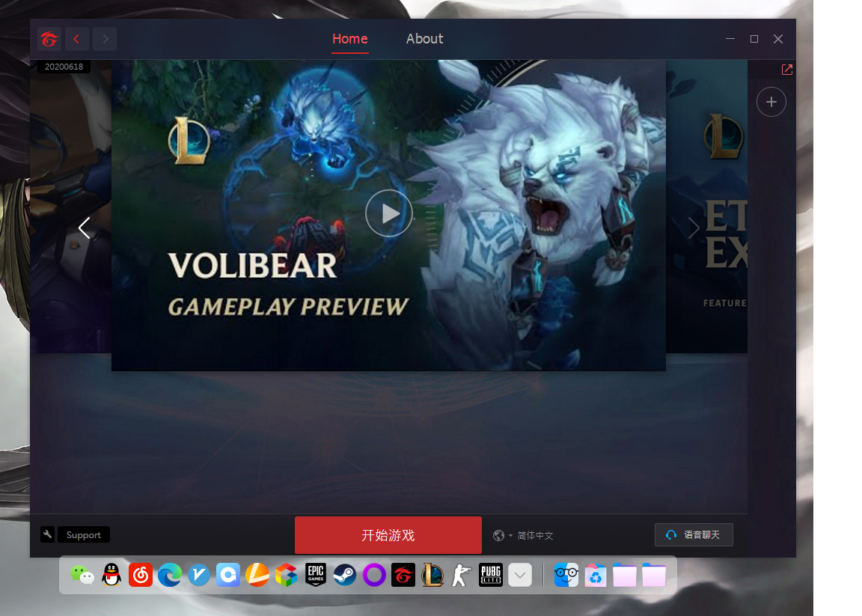Open the Finder-style face icon in dock
The height and width of the screenshot is (616, 862).
566,576
